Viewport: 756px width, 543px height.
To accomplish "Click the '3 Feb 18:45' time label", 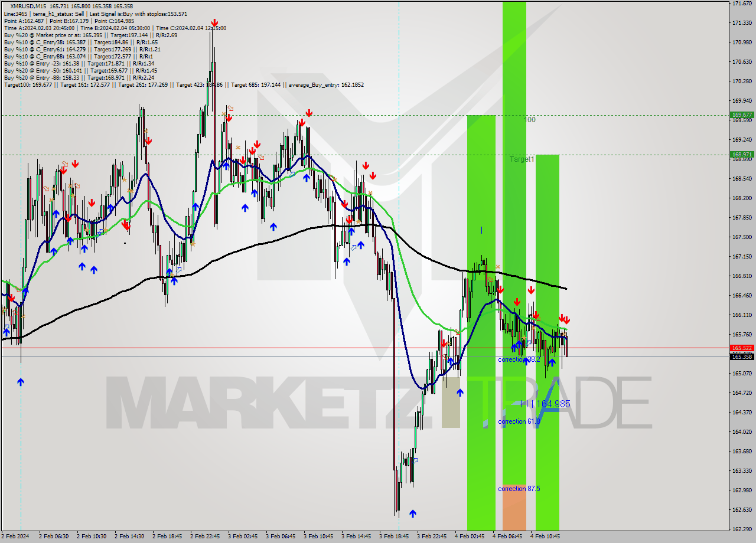I will [394, 537].
